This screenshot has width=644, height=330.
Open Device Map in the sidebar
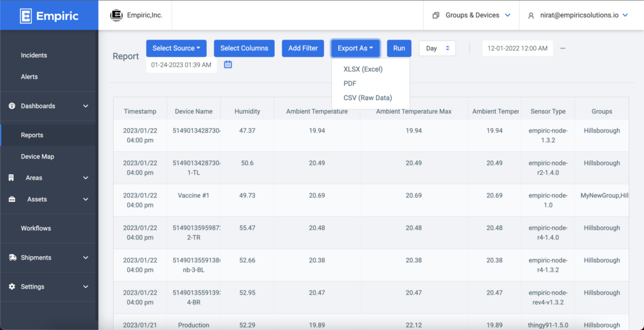(37, 157)
